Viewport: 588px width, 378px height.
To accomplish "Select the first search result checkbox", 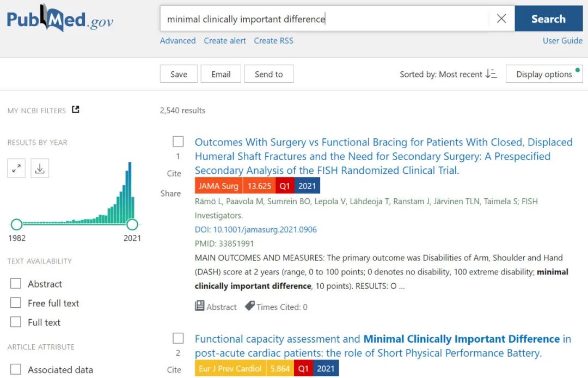I will [x=178, y=142].
